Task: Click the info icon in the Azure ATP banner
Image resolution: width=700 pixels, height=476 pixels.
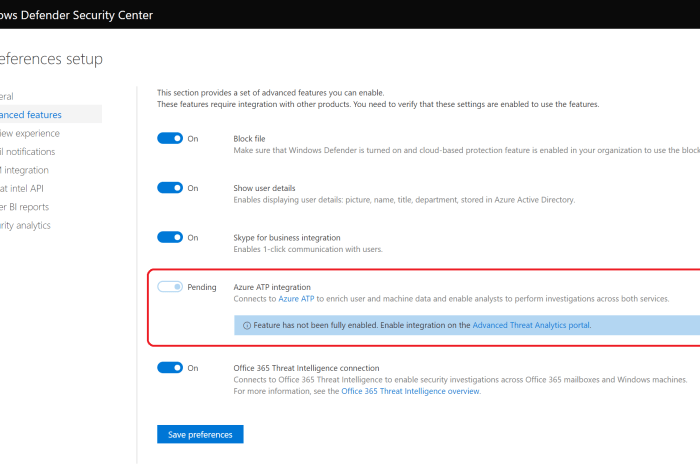Action: (247, 325)
